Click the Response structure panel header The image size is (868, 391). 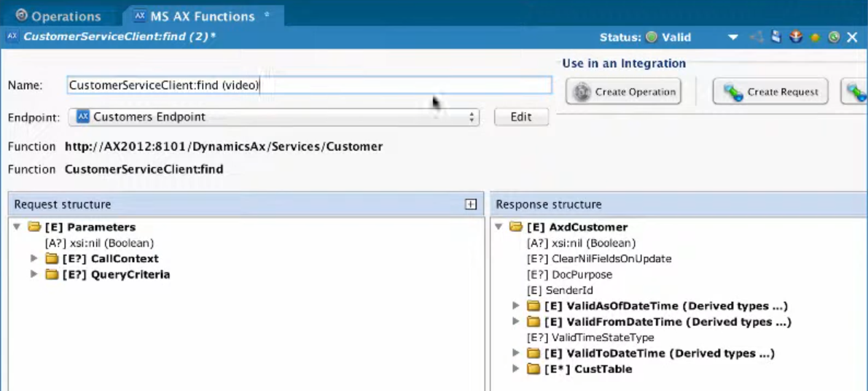click(x=679, y=204)
